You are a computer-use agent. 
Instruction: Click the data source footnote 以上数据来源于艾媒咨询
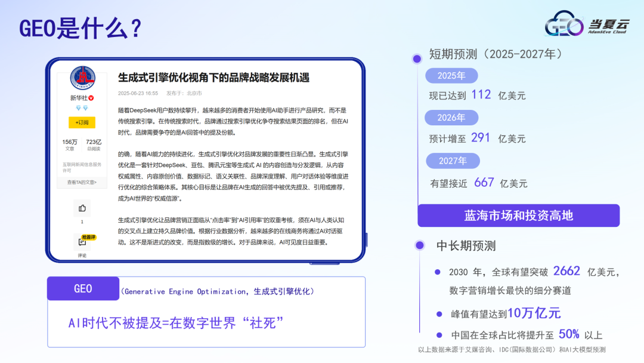[512, 349]
